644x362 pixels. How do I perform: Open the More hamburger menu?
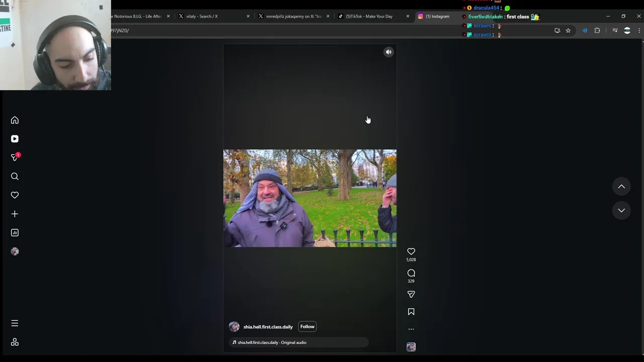click(15, 323)
